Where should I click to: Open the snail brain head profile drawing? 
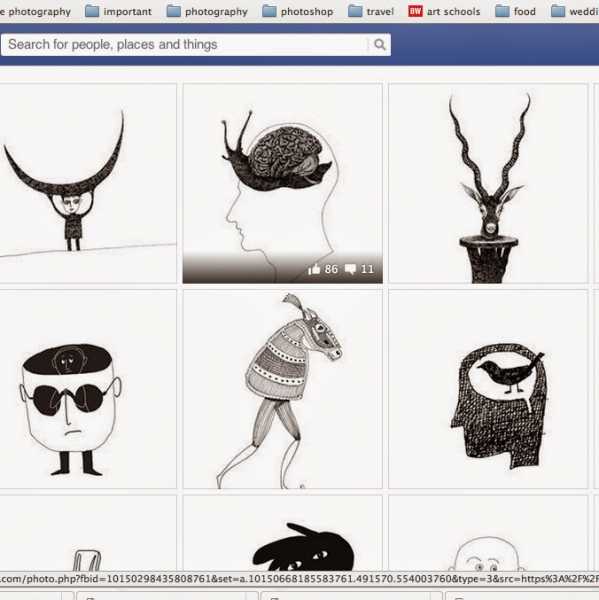point(282,183)
